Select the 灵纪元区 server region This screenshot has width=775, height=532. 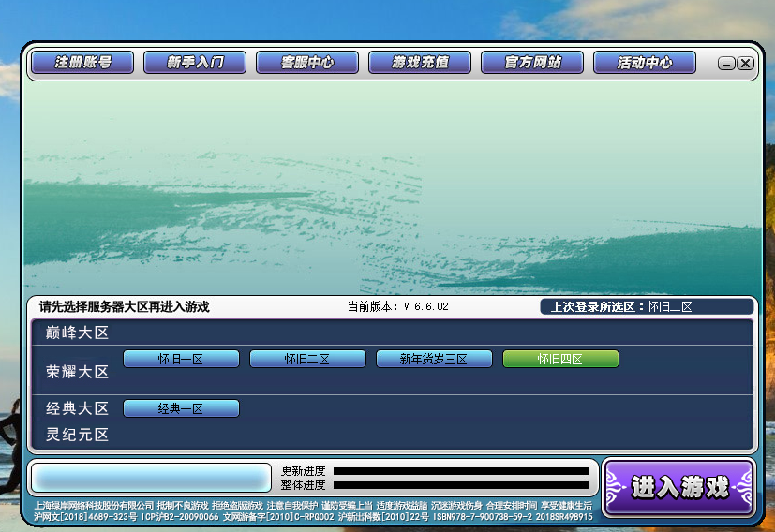pos(78,435)
